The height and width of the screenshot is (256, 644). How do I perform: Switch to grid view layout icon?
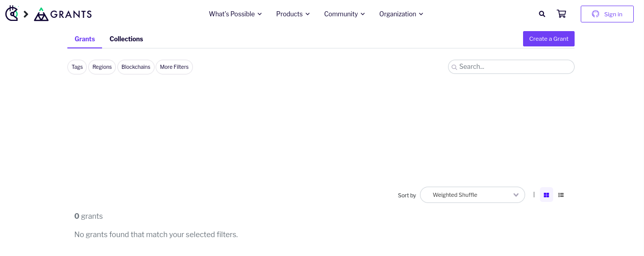pyautogui.click(x=547, y=195)
